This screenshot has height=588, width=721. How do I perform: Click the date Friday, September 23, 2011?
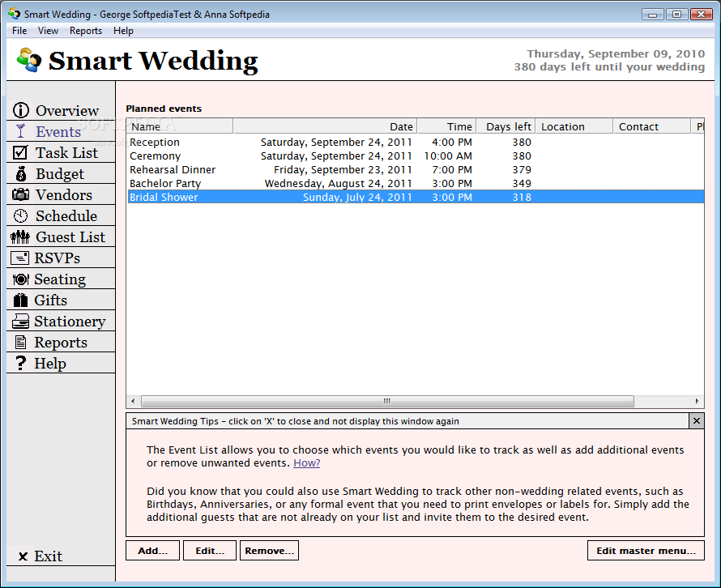point(343,169)
